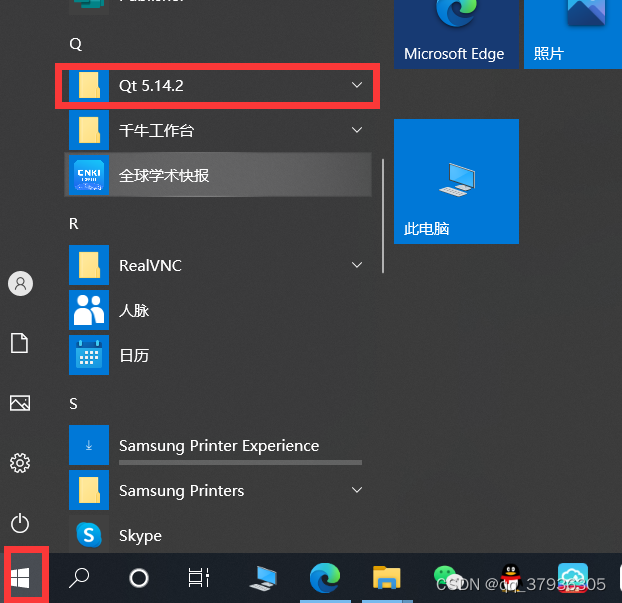The image size is (622, 603).
Task: Open 照片 Photos tile
Action: (x=573, y=34)
